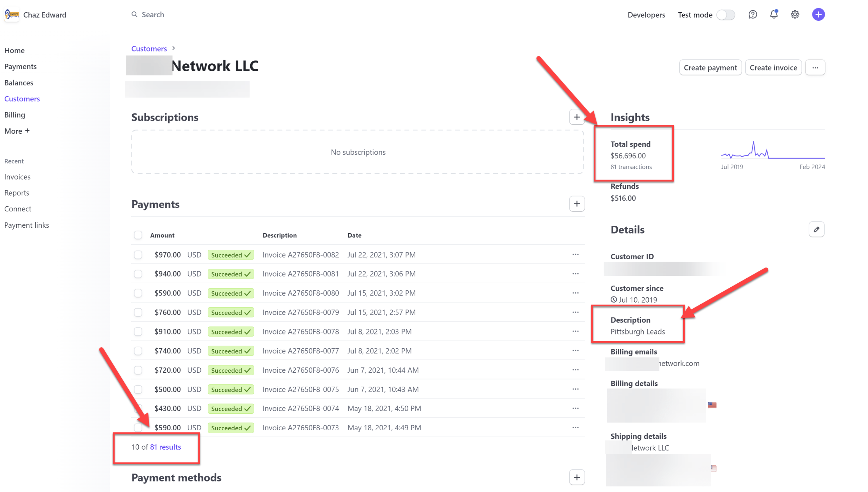
Task: Open Payments in the sidebar
Action: [20, 66]
